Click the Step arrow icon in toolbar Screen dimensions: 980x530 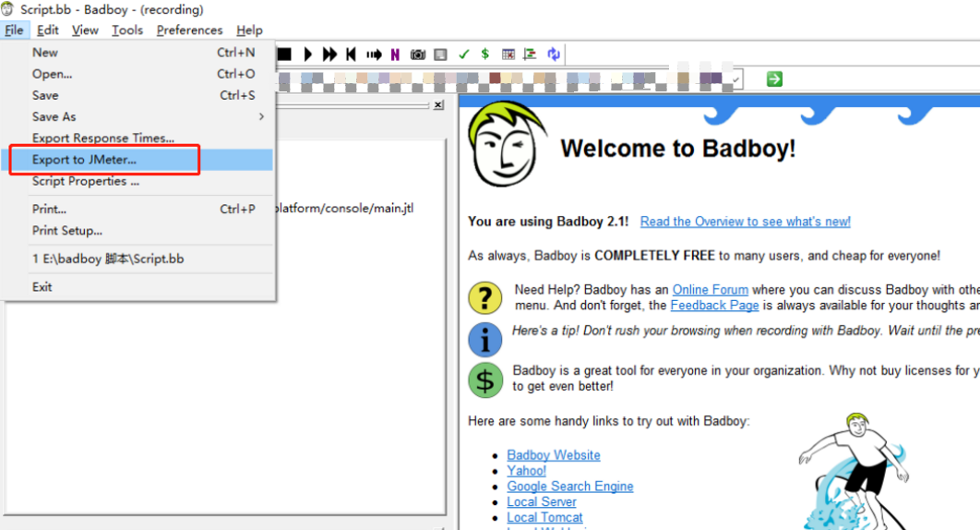pyautogui.click(x=374, y=55)
